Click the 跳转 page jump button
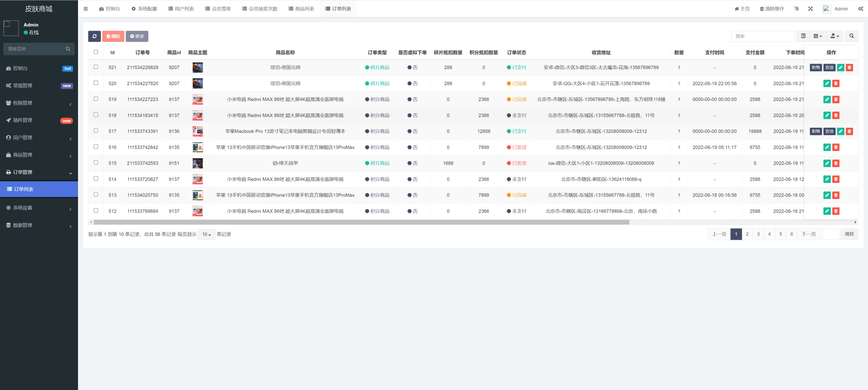 click(849, 234)
